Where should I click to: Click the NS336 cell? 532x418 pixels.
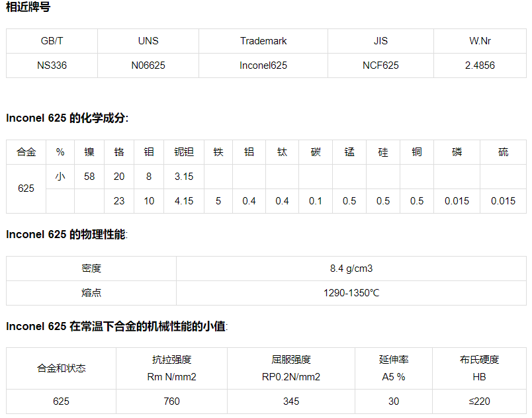click(x=52, y=65)
